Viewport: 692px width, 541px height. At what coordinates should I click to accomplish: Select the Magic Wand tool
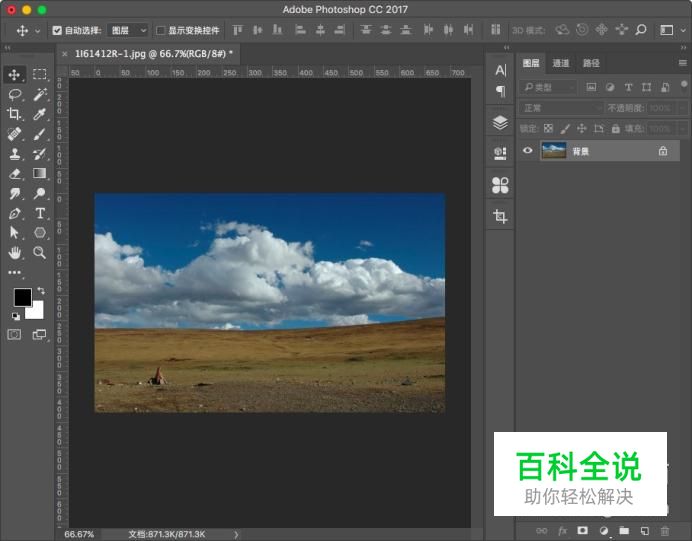pyautogui.click(x=40, y=94)
